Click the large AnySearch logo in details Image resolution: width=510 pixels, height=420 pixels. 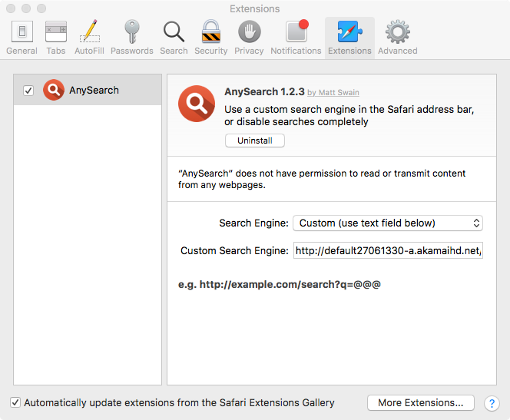(x=197, y=104)
